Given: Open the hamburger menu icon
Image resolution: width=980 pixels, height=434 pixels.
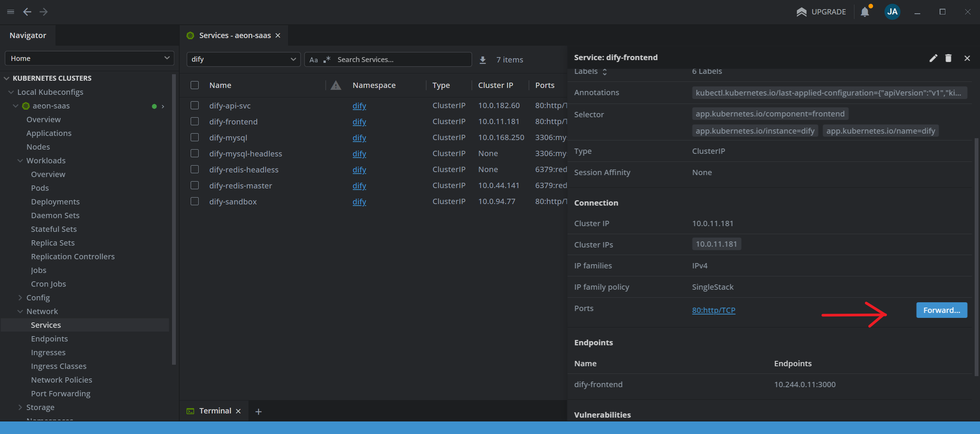Looking at the screenshot, I should click(11, 12).
